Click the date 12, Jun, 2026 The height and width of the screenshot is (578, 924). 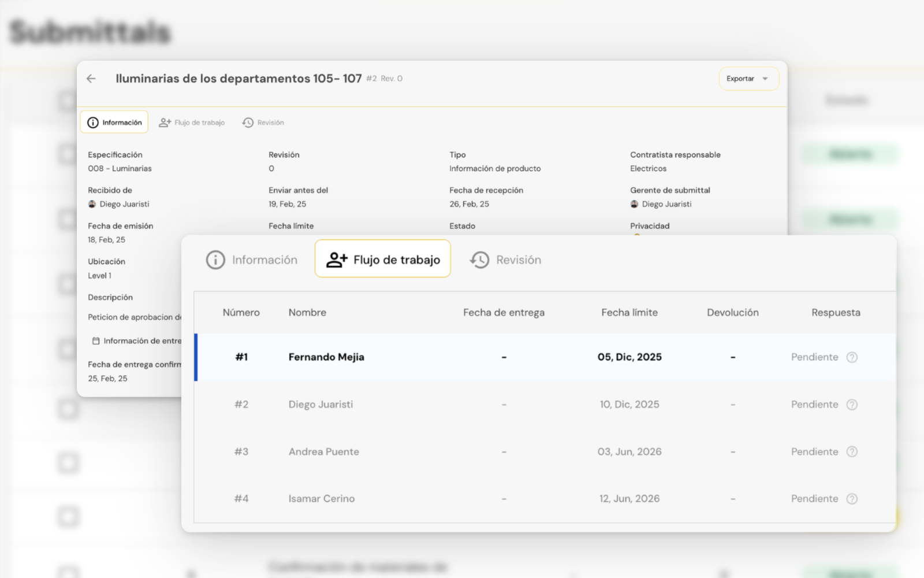(x=629, y=499)
